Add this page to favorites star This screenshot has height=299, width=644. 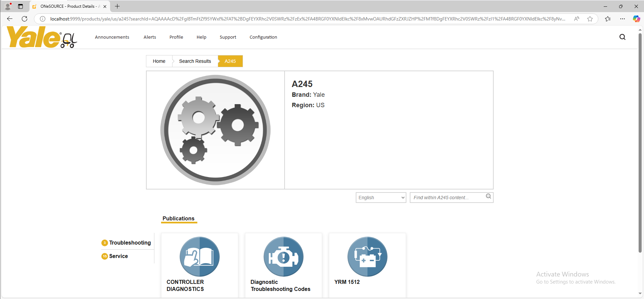590,19
